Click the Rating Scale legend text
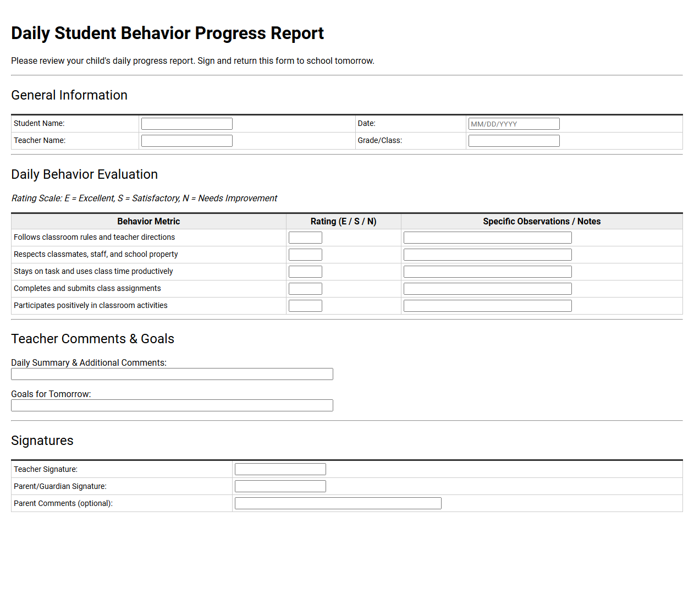Screen dimensions: 694x616 (144, 198)
